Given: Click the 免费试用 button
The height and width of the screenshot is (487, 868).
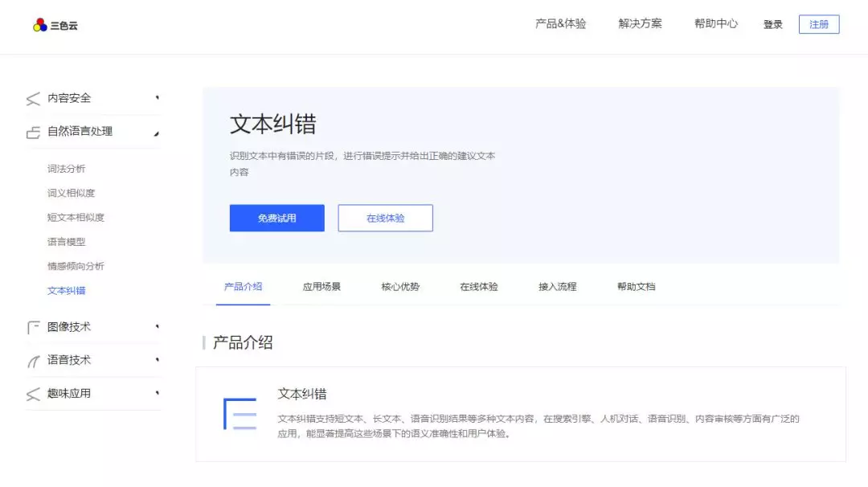Looking at the screenshot, I should [276, 218].
